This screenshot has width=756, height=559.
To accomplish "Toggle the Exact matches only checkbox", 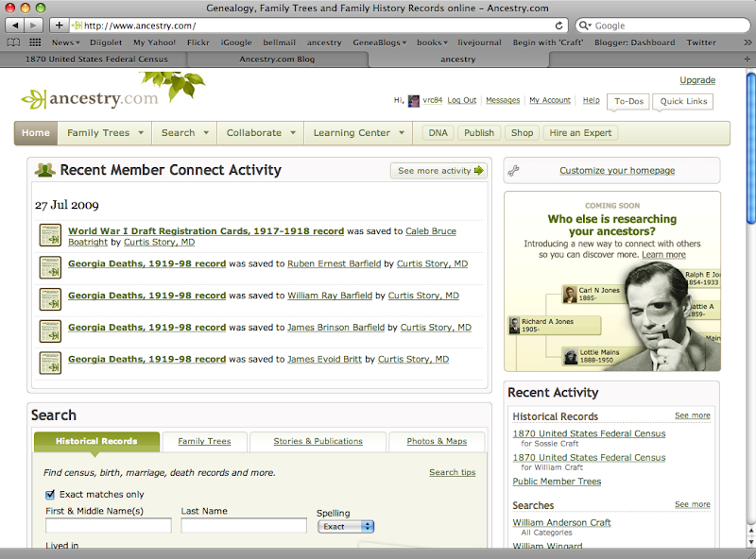I will click(x=50, y=495).
